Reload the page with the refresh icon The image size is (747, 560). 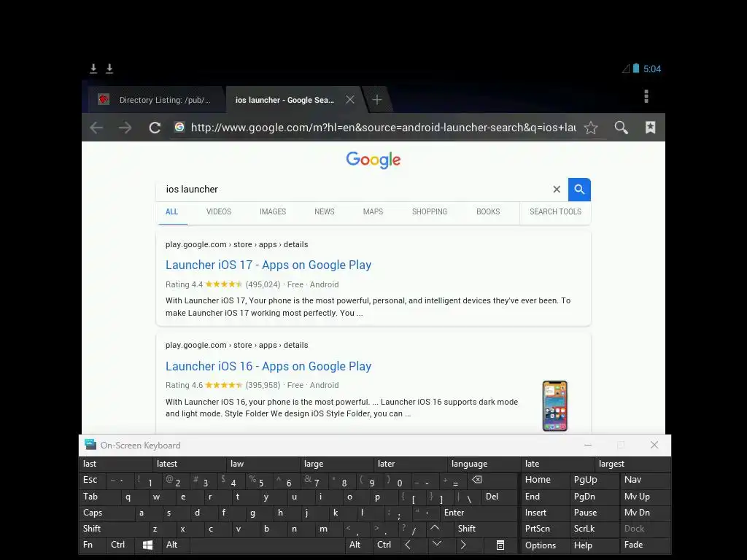pyautogui.click(x=155, y=128)
